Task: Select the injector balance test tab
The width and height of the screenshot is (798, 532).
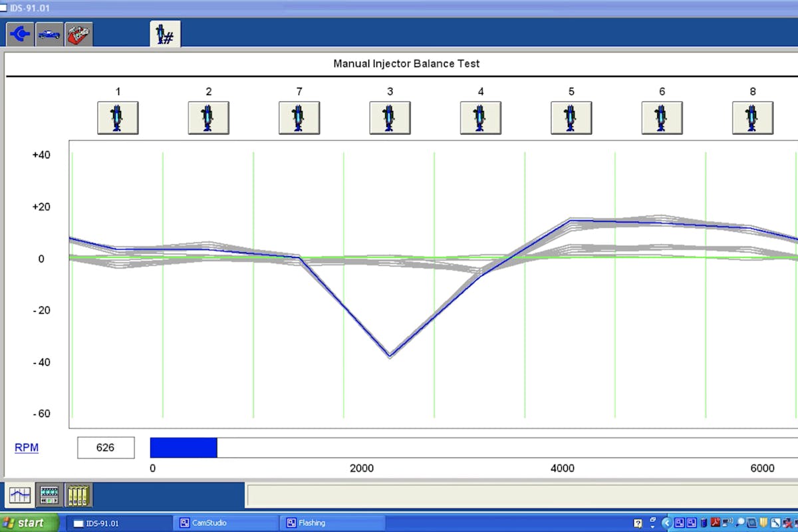Action: [x=164, y=34]
